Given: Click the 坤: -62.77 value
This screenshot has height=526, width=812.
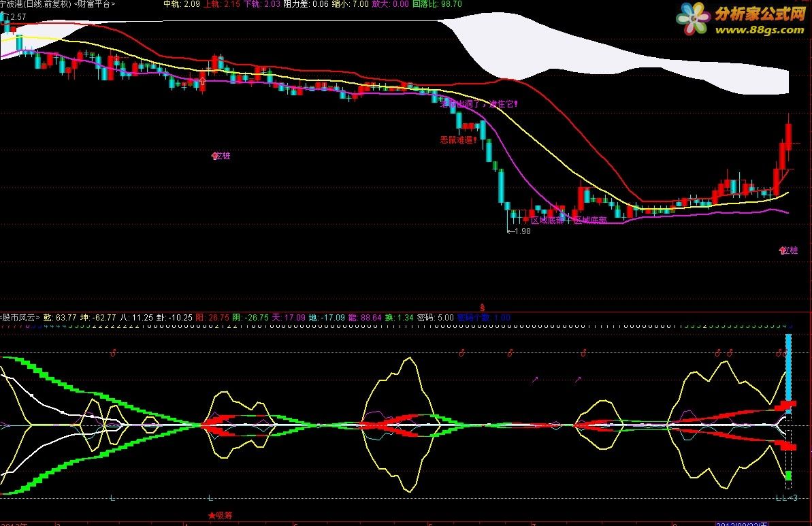Looking at the screenshot, I should coord(98,317).
